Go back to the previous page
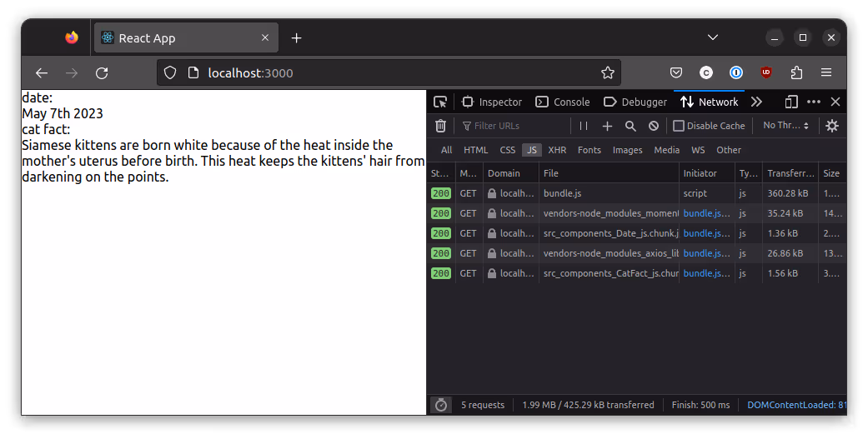The height and width of the screenshot is (439, 868). (42, 73)
